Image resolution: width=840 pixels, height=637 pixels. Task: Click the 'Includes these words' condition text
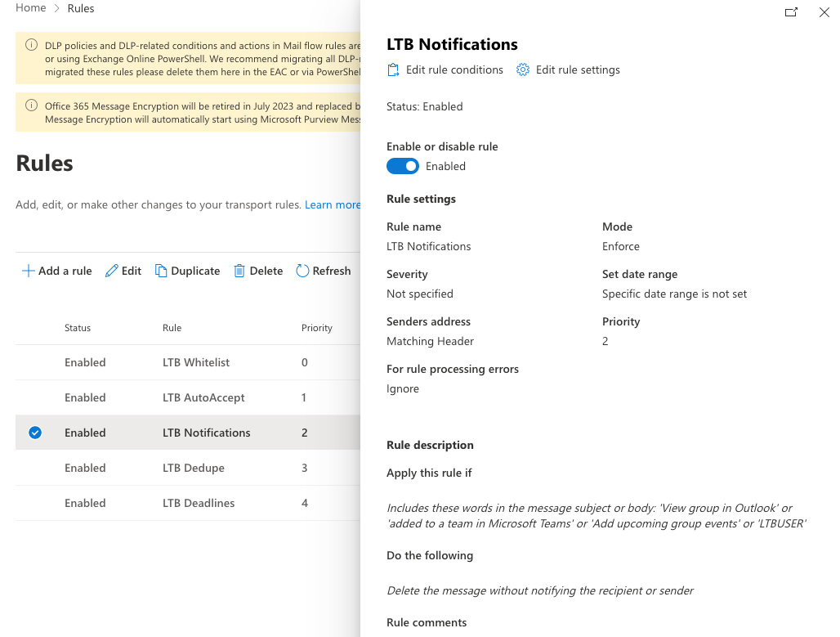[x=596, y=515]
